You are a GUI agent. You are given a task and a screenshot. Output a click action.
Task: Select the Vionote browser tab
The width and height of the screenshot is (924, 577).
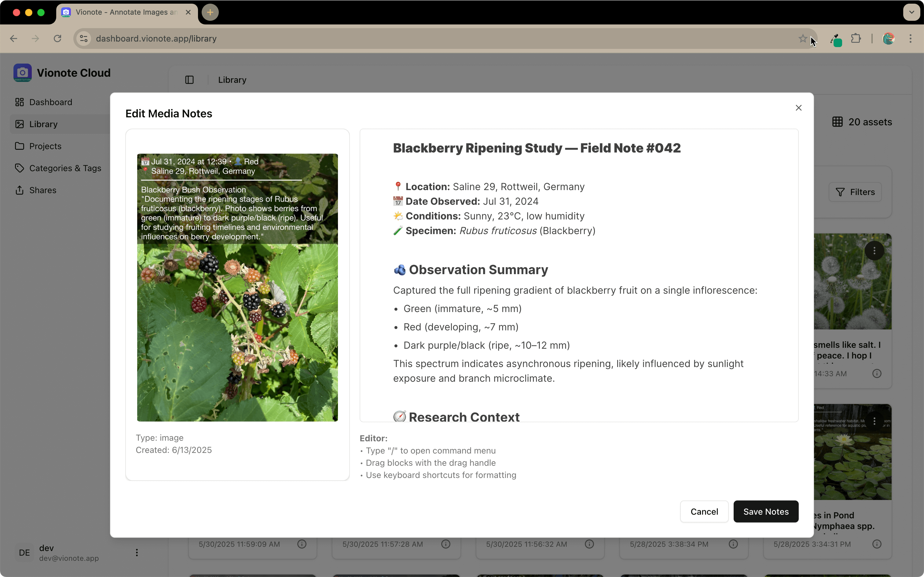coord(127,12)
